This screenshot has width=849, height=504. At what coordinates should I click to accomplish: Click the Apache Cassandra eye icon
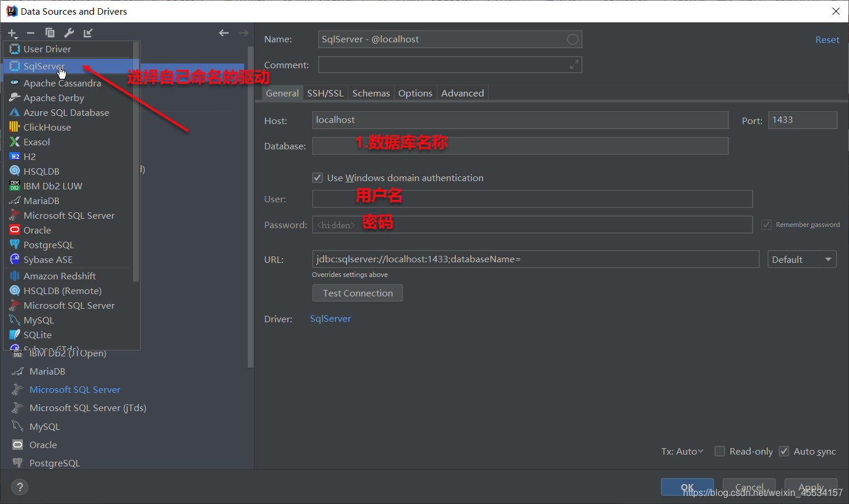click(x=15, y=83)
